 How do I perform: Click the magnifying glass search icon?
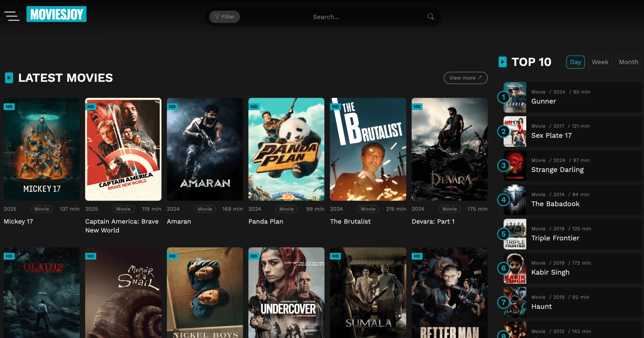point(430,17)
